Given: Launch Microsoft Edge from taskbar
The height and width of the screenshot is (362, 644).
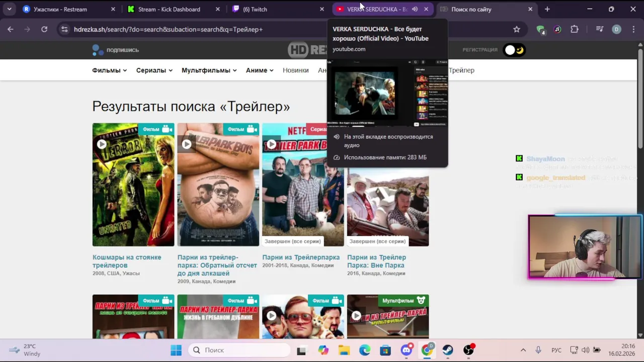Looking at the screenshot, I should point(365,350).
